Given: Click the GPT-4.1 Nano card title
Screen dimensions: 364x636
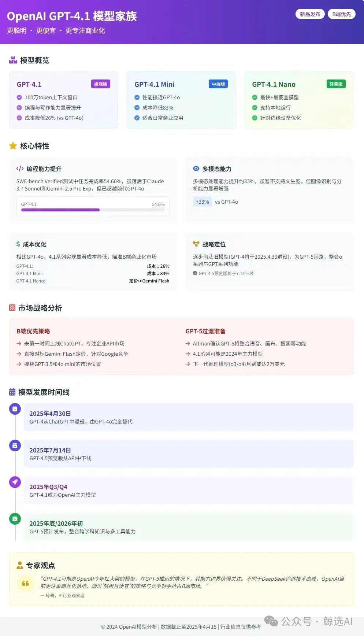Looking at the screenshot, I should 274,84.
